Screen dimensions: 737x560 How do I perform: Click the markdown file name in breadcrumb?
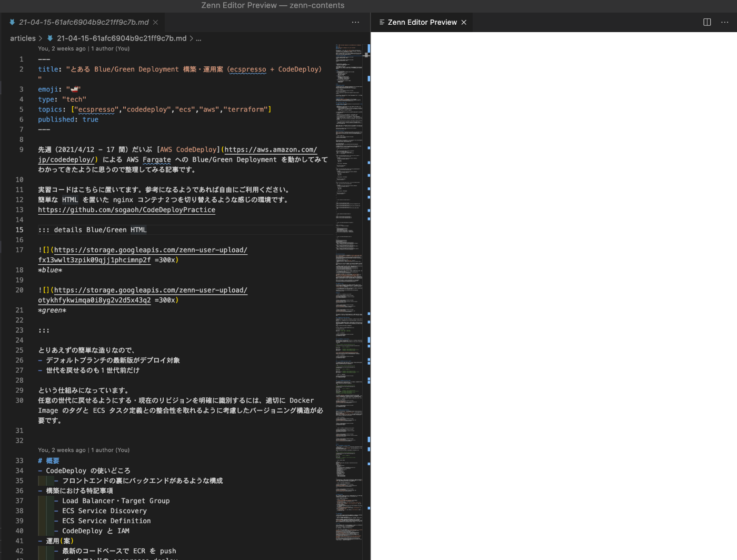point(122,38)
